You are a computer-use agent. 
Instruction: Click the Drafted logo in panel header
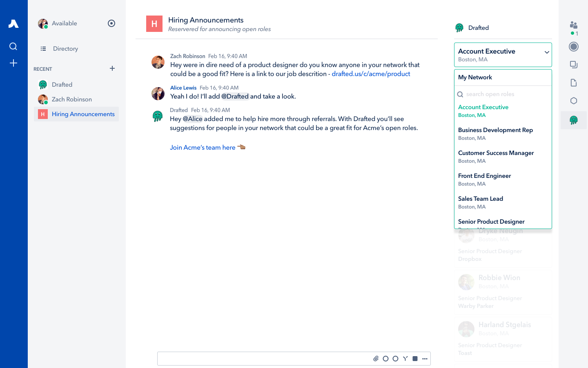coord(459,28)
